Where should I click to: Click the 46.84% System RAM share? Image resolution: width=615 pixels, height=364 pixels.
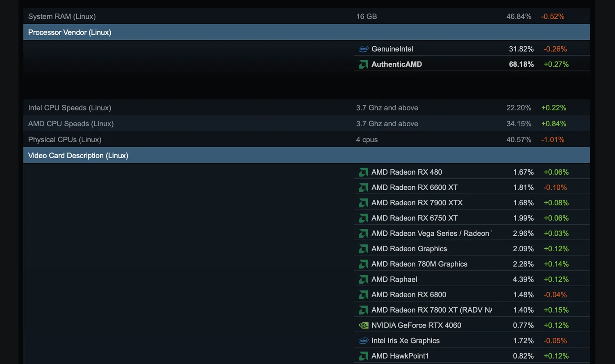[x=519, y=16]
